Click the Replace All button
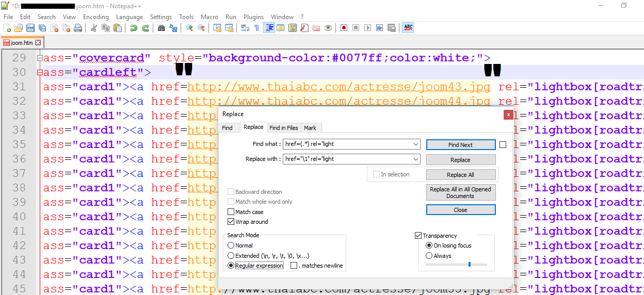The image size is (644, 295). coord(460,175)
